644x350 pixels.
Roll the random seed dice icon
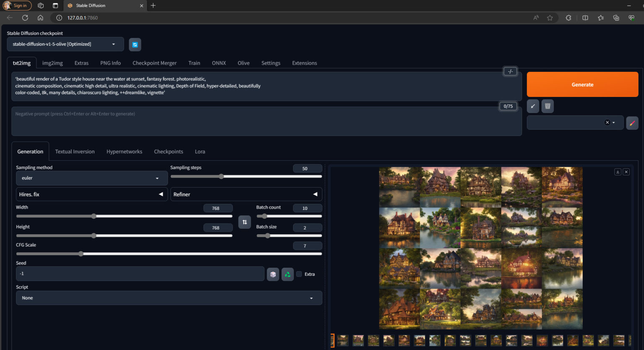click(273, 274)
